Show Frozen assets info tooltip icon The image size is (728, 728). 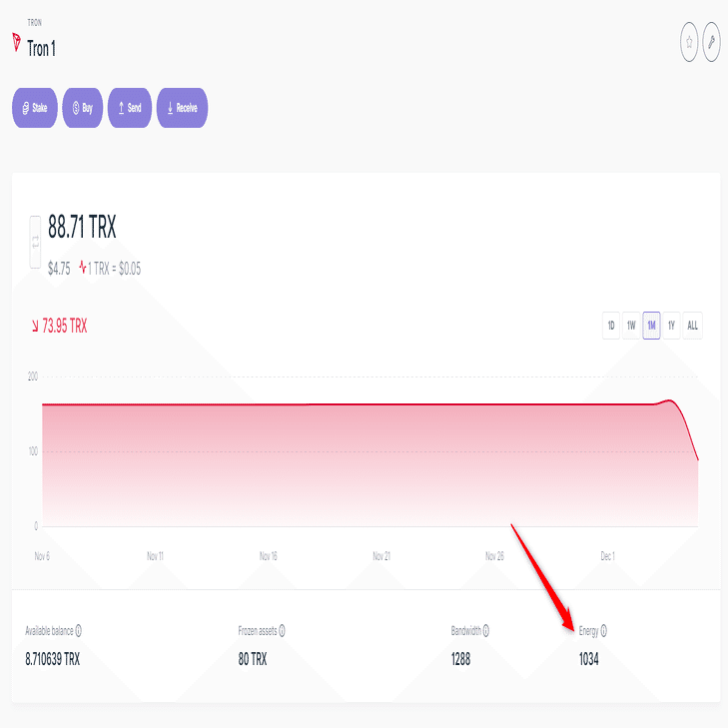[282, 630]
